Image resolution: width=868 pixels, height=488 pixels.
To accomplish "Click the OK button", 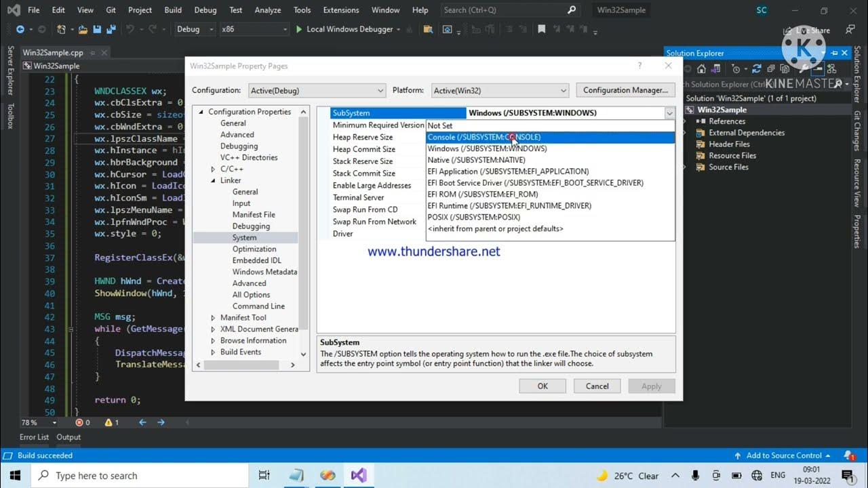I will pos(542,386).
